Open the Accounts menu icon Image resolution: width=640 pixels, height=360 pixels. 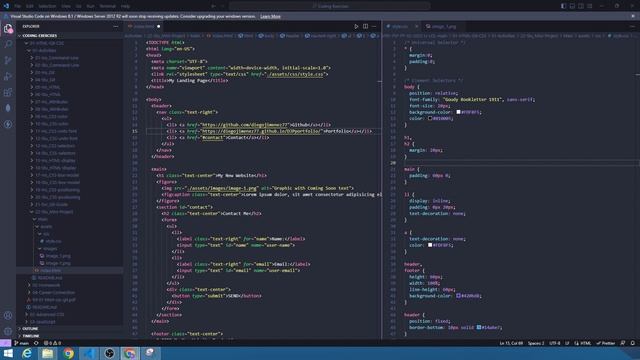(x=8, y=316)
